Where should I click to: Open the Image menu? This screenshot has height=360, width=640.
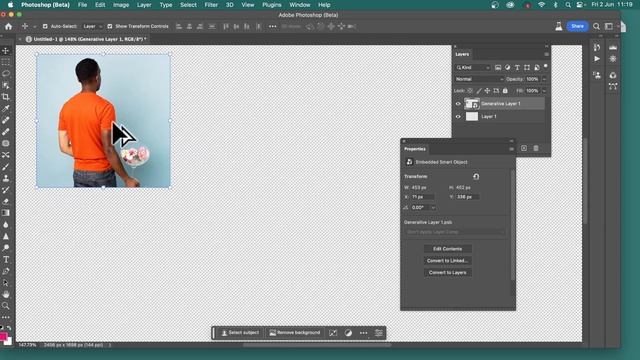121,5
